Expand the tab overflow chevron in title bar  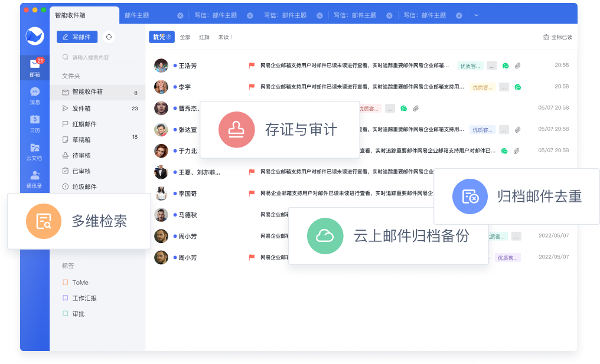[476, 15]
